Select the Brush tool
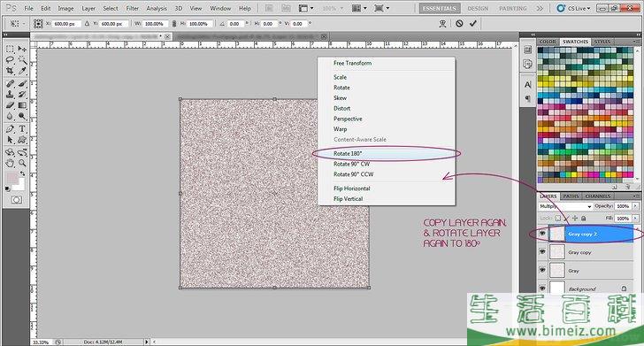644x346 pixels. click(x=22, y=84)
